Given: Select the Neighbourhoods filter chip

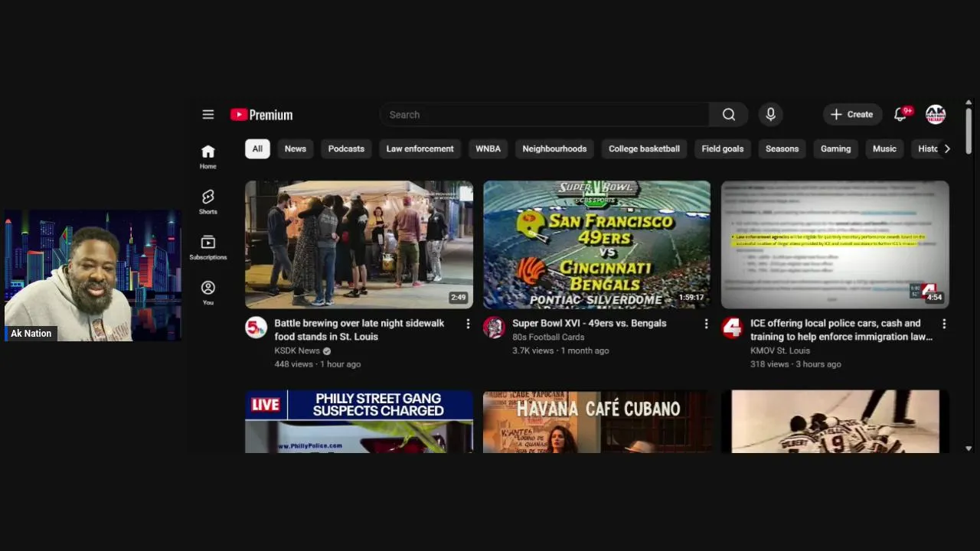Looking at the screenshot, I should tap(554, 148).
